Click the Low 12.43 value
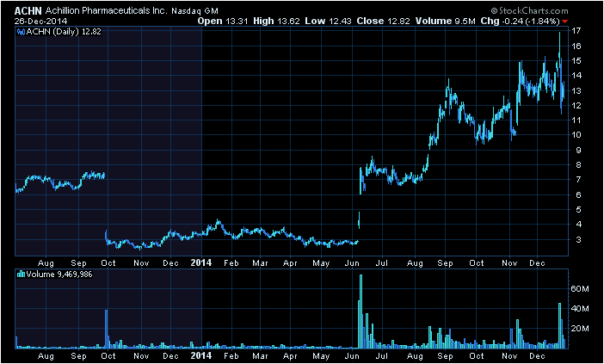The image size is (604, 364). [328, 21]
